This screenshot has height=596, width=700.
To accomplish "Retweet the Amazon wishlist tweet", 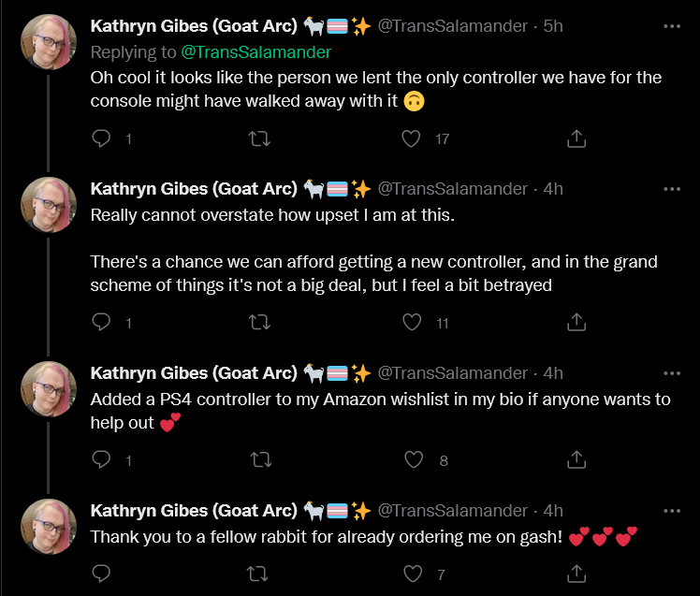I will pyautogui.click(x=261, y=459).
